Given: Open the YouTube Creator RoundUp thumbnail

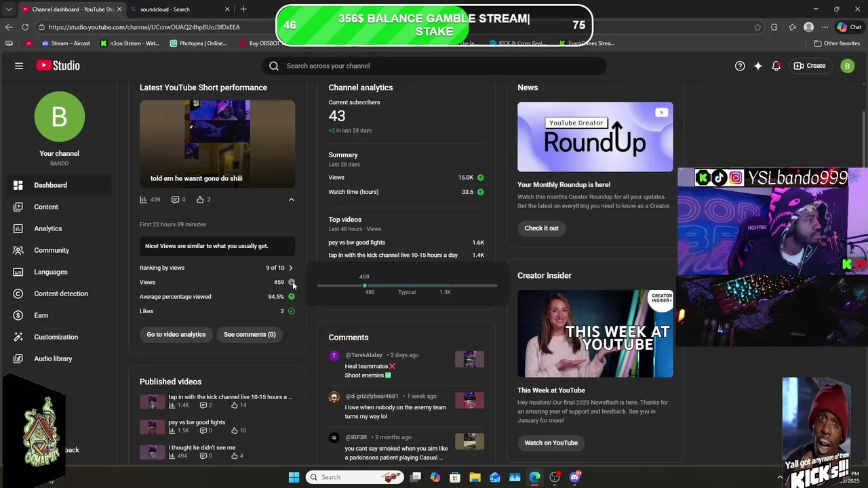Looking at the screenshot, I should (595, 137).
